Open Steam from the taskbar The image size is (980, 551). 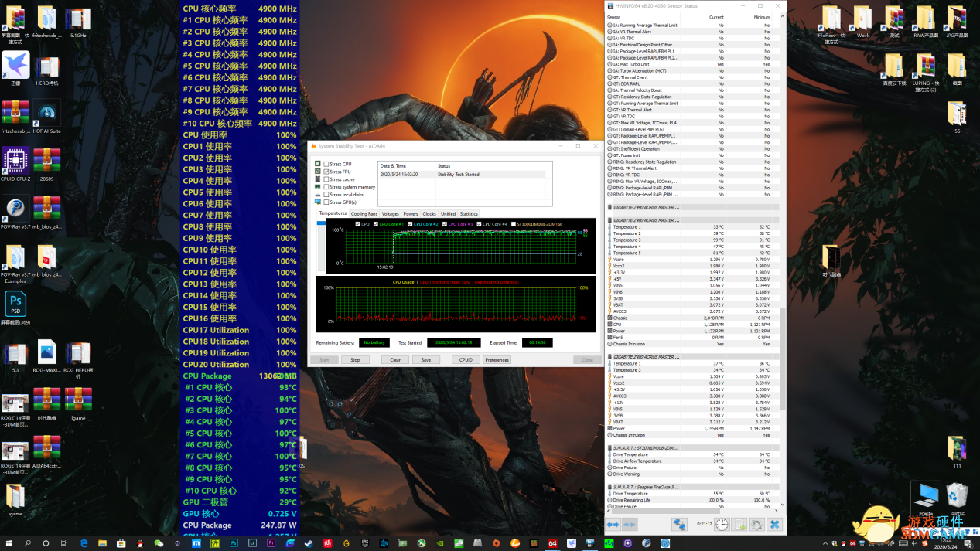tap(309, 543)
